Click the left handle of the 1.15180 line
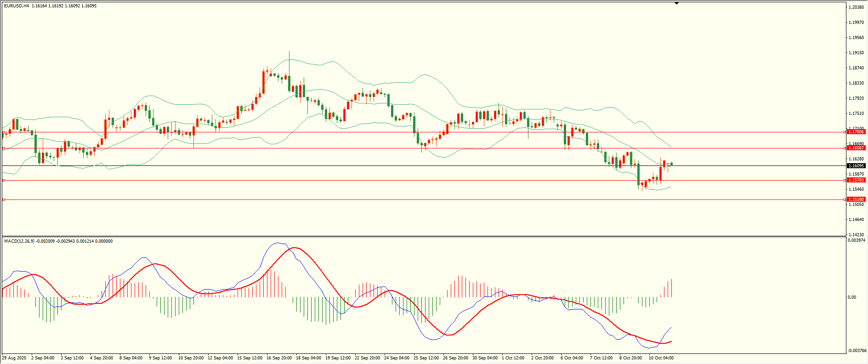 [x=3, y=199]
